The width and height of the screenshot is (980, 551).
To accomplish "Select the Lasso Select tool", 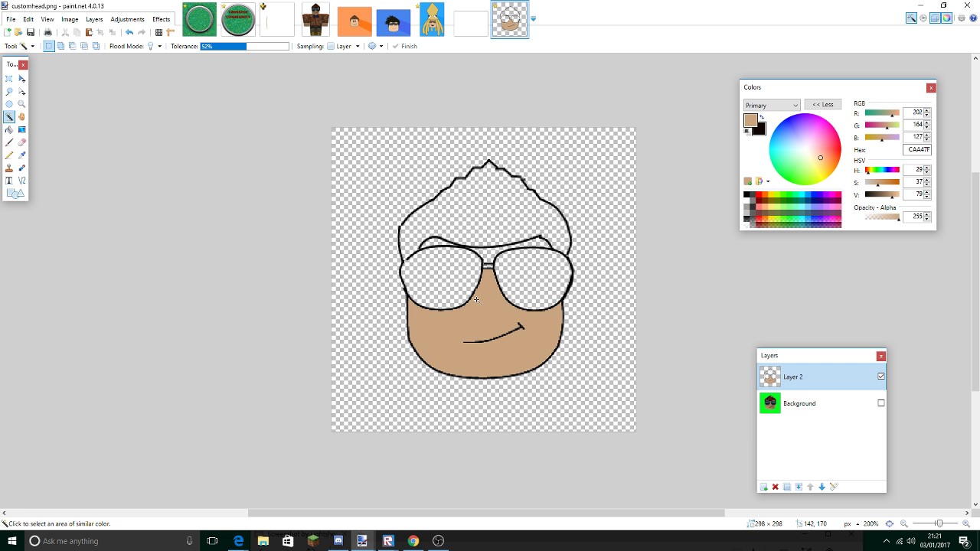I will pyautogui.click(x=9, y=92).
